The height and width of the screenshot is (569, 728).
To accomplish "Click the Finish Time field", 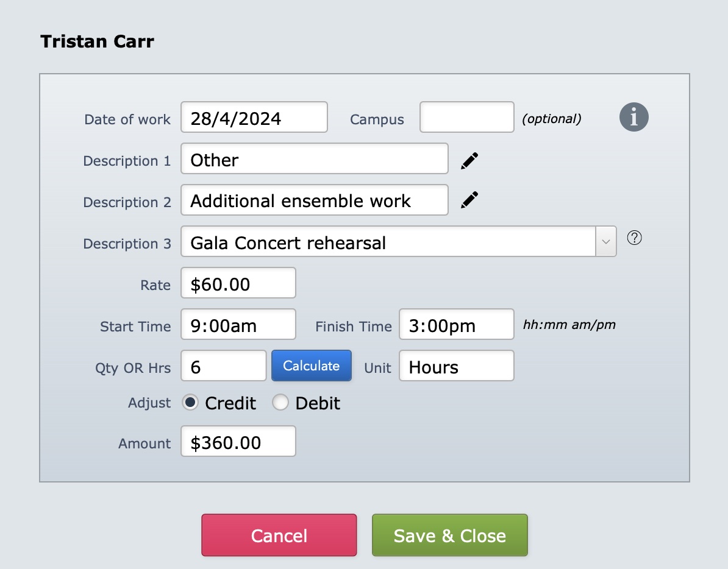I will (457, 324).
